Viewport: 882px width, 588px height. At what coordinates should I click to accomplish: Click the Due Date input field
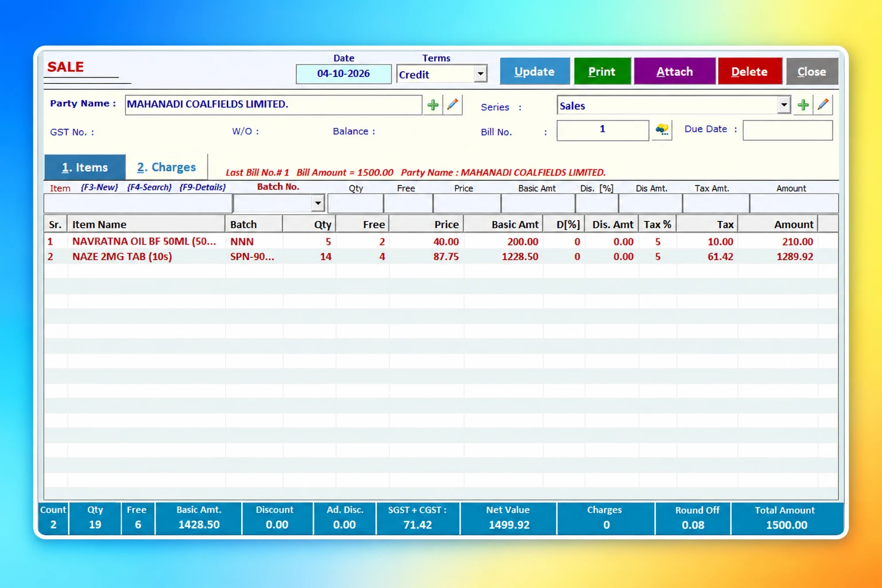(x=787, y=130)
